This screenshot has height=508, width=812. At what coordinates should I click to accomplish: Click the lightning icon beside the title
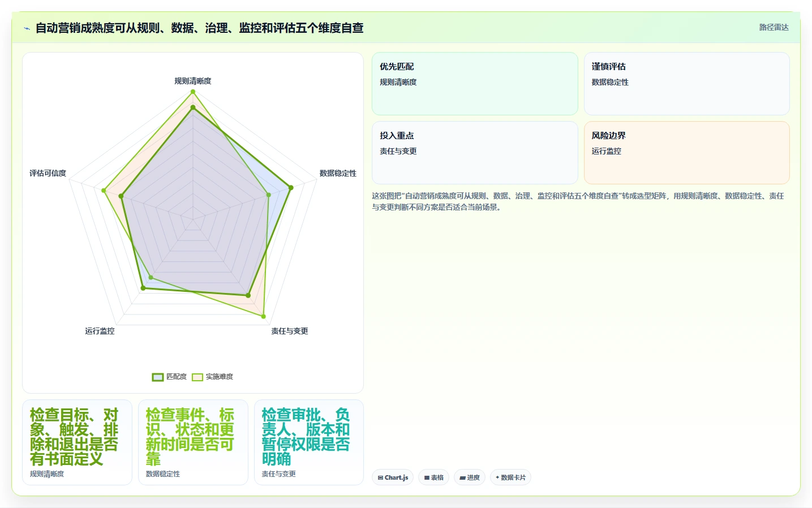point(27,28)
